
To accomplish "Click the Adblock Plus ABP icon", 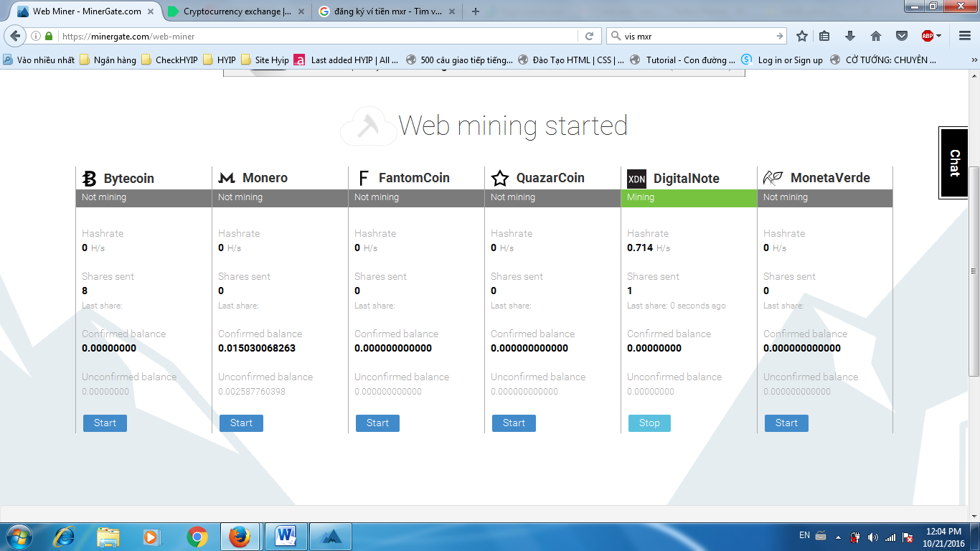I will coord(928,36).
